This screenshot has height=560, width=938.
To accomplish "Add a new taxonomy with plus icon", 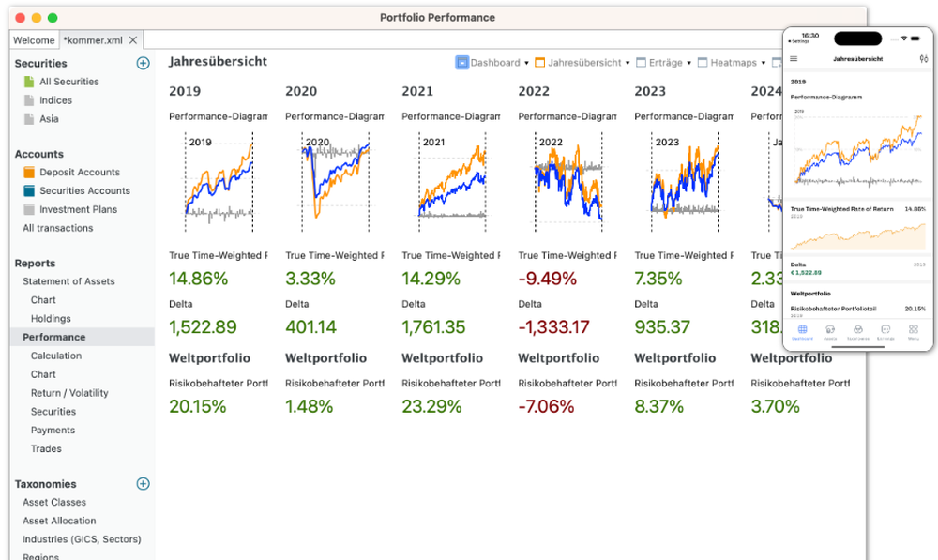I will pyautogui.click(x=143, y=483).
